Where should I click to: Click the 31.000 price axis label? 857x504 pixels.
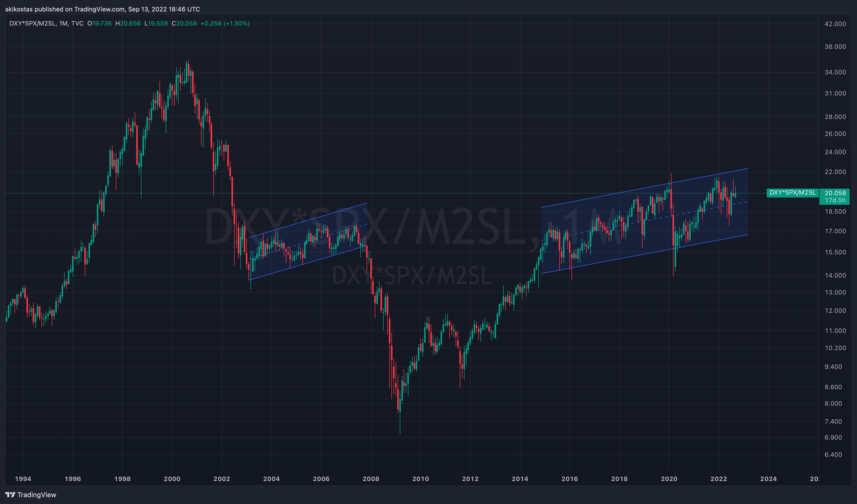[x=835, y=93]
